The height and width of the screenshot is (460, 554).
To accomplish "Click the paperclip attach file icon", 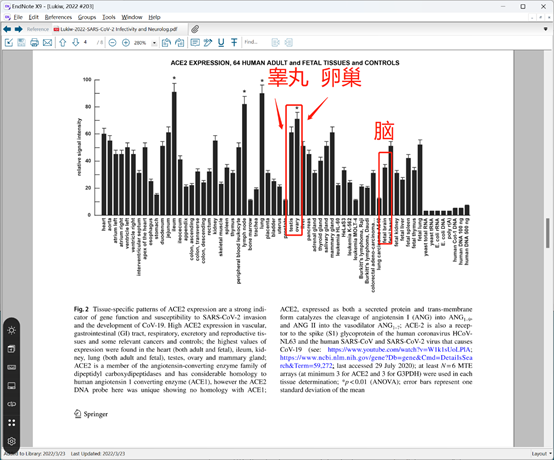I will click(195, 29).
